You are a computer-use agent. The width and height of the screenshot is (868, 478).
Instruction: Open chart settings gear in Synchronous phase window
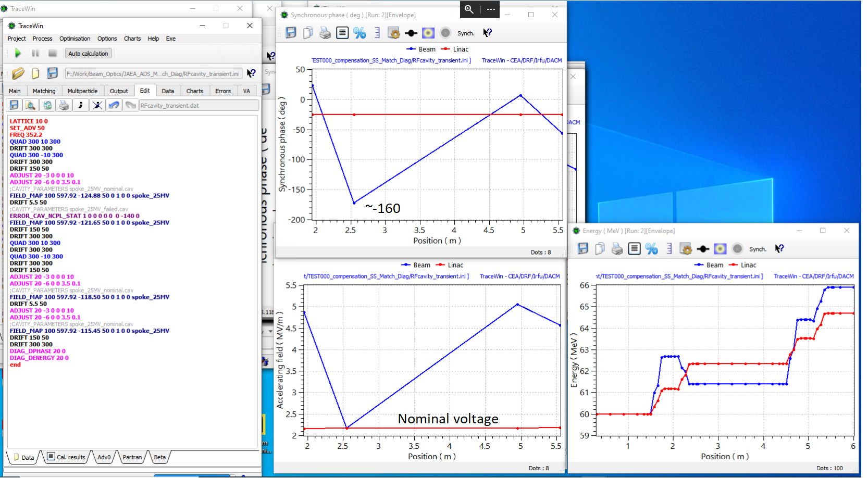pos(394,33)
